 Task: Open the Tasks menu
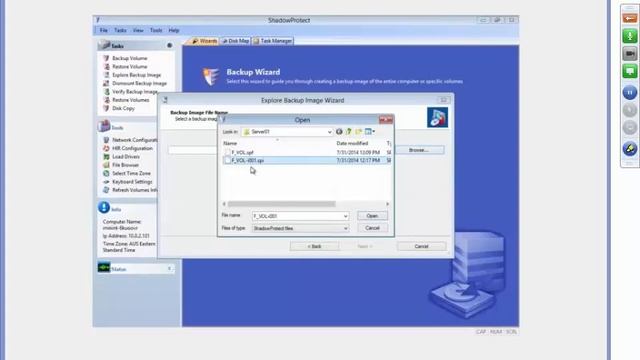tap(120, 30)
